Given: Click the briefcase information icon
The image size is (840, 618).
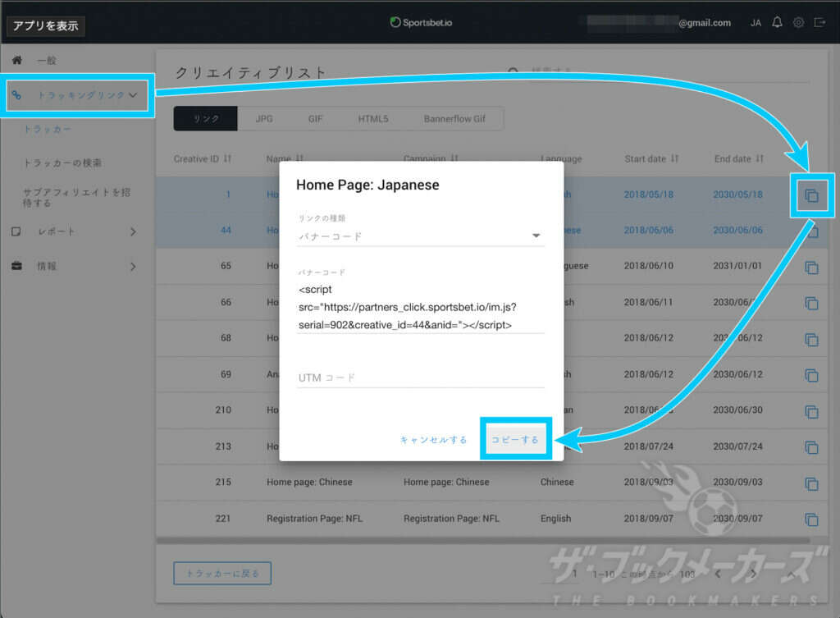Looking at the screenshot, I should [x=16, y=266].
